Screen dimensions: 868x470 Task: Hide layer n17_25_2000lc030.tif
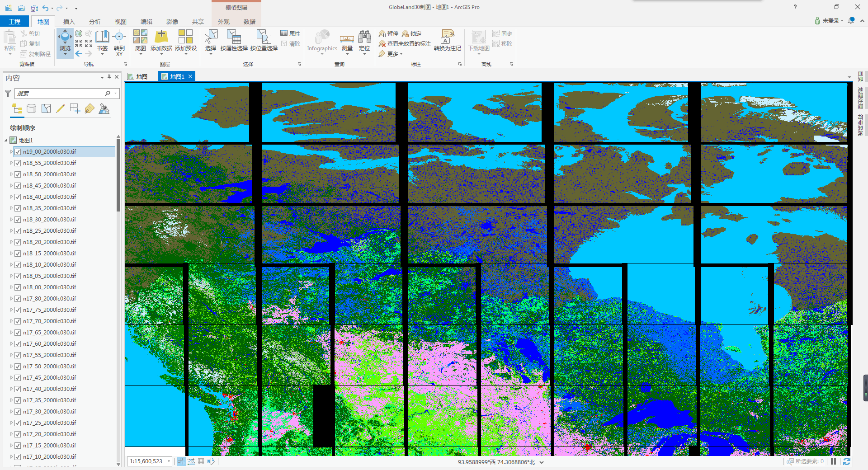pos(18,423)
